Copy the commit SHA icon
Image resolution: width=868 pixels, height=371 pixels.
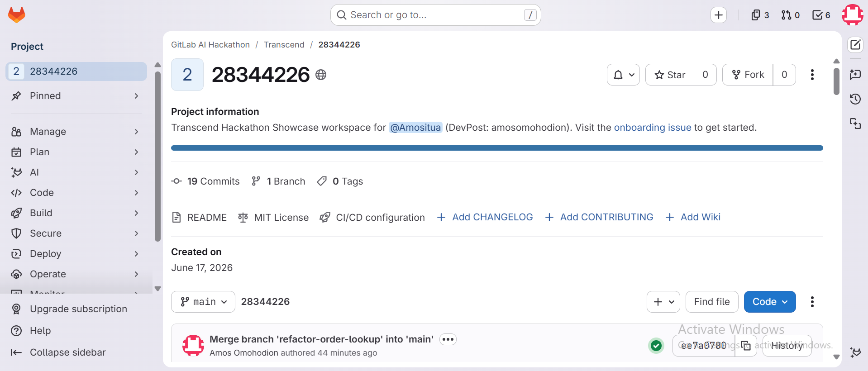746,346
